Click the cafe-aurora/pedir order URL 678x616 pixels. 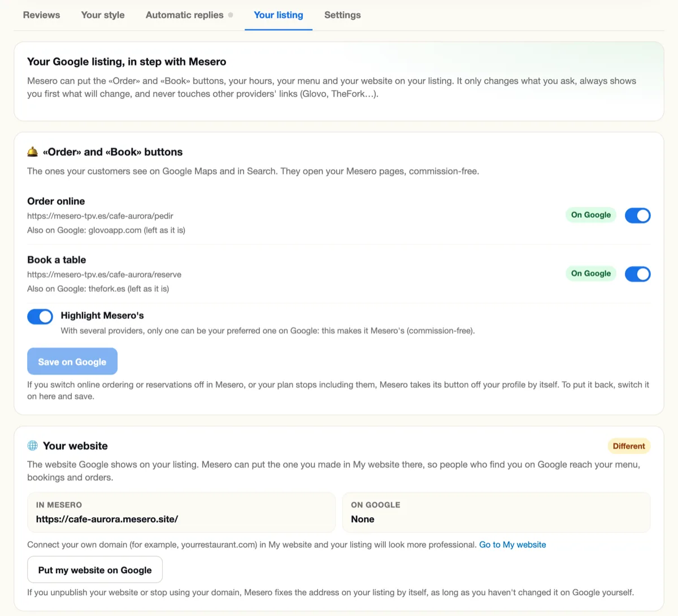point(100,216)
